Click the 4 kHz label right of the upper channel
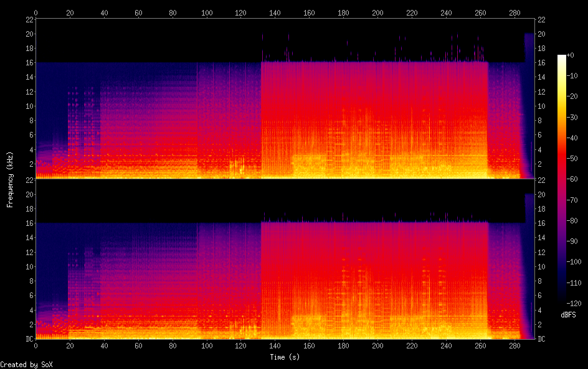The width and height of the screenshot is (588, 369). click(540, 149)
